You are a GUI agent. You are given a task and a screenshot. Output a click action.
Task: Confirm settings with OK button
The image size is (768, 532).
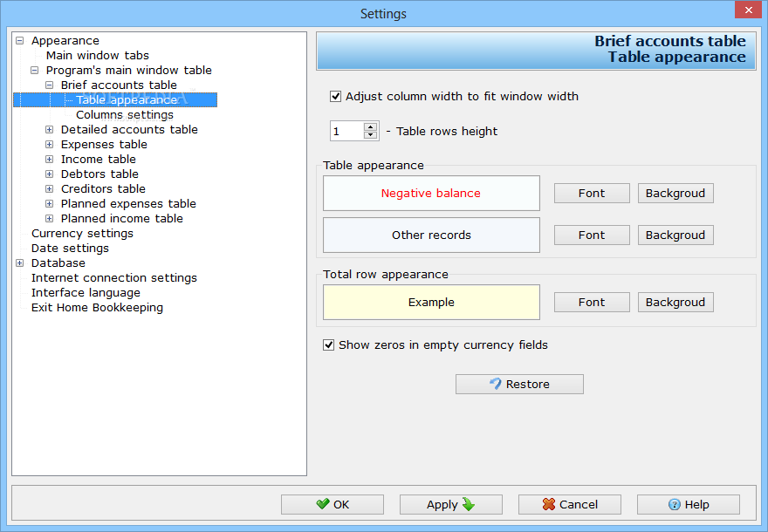[x=333, y=504]
